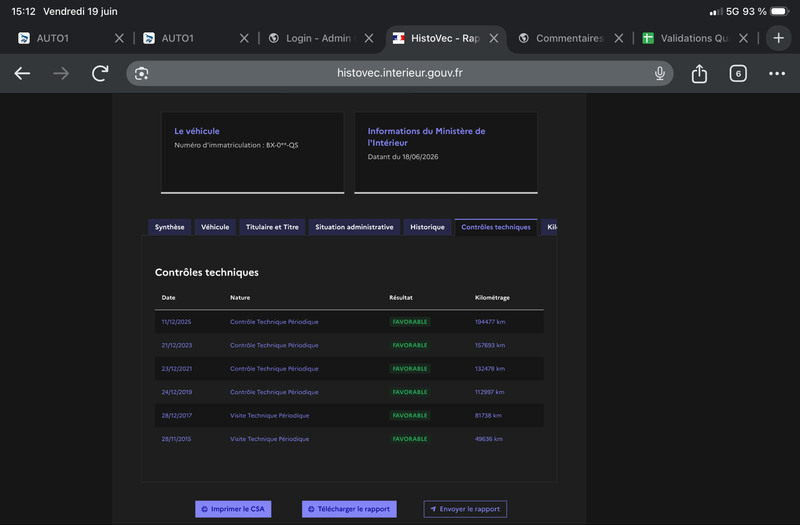Screen dimensions: 800x525
Task: Add a new tab with the plus button
Action: pyautogui.click(x=779, y=38)
